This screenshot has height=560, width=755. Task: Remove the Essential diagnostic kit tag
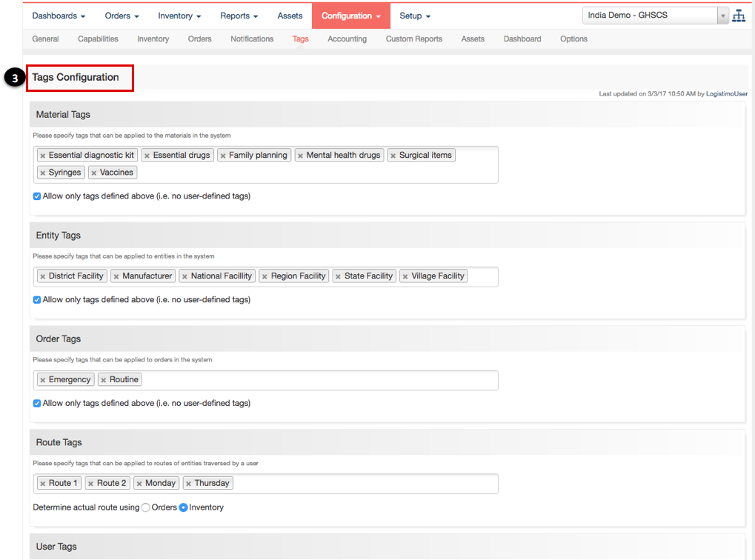pyautogui.click(x=43, y=156)
